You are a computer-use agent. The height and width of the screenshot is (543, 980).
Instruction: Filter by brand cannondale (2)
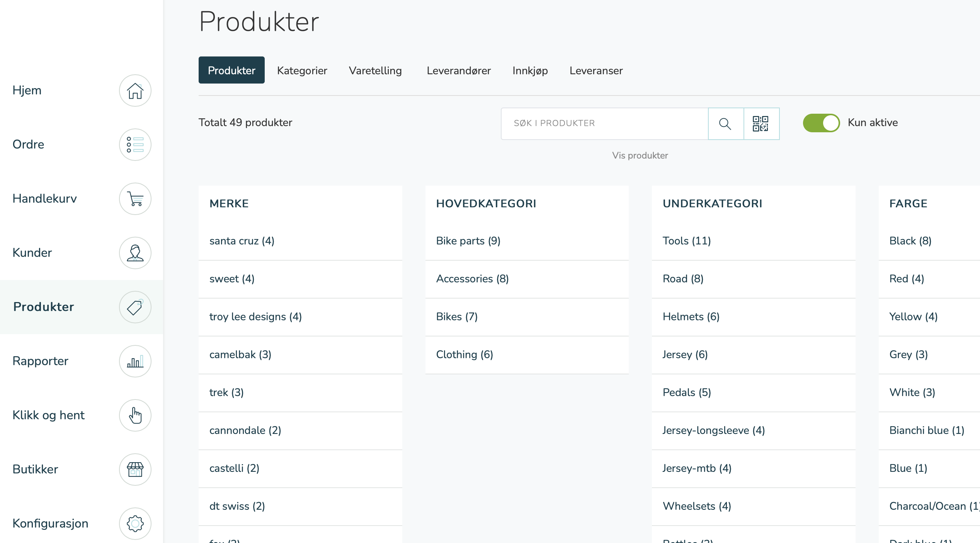click(x=300, y=430)
